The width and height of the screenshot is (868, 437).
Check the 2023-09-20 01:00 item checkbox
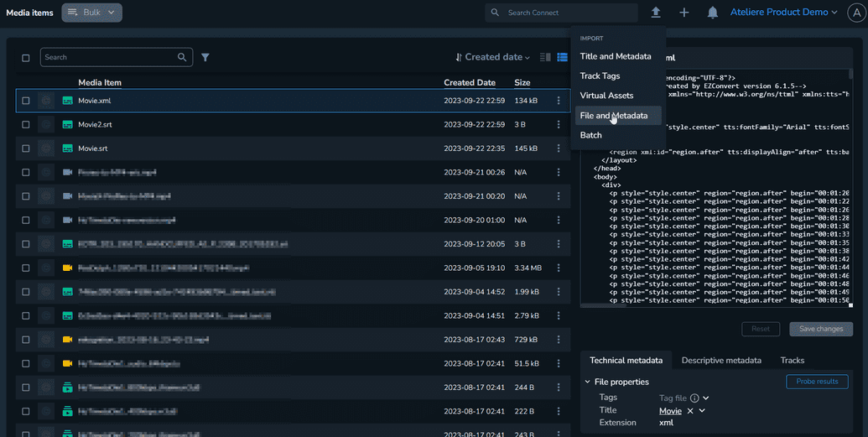25,220
